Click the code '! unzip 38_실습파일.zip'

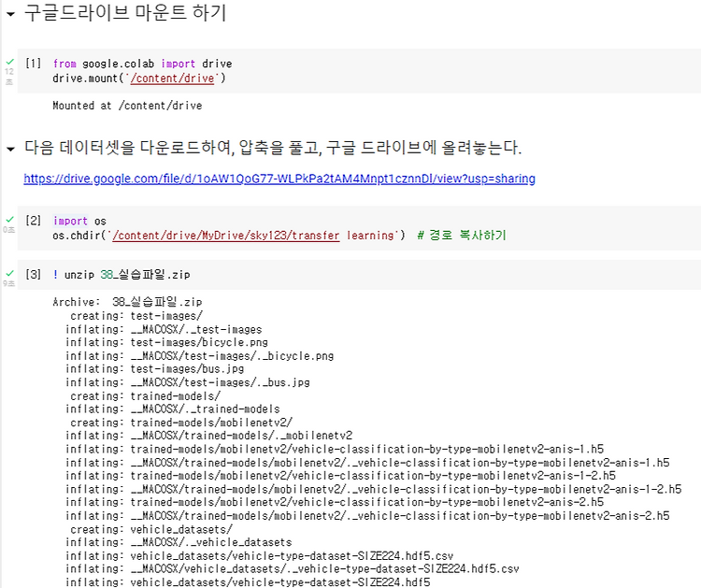122,275
